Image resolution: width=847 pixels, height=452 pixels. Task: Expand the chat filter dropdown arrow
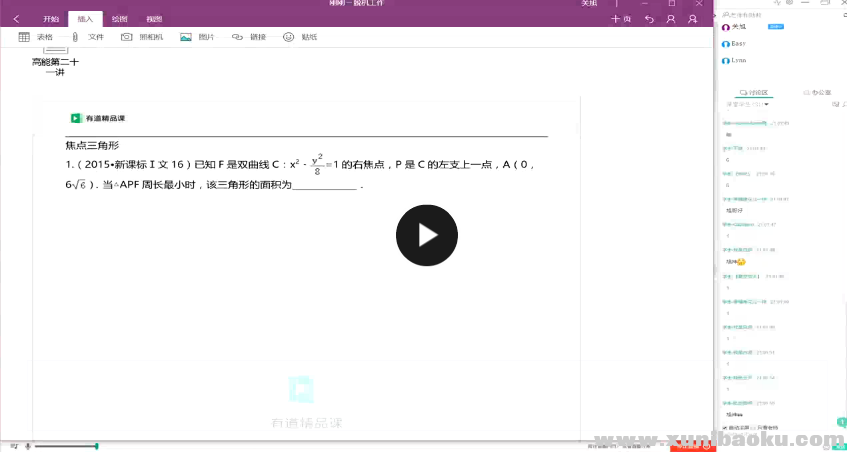(767, 104)
